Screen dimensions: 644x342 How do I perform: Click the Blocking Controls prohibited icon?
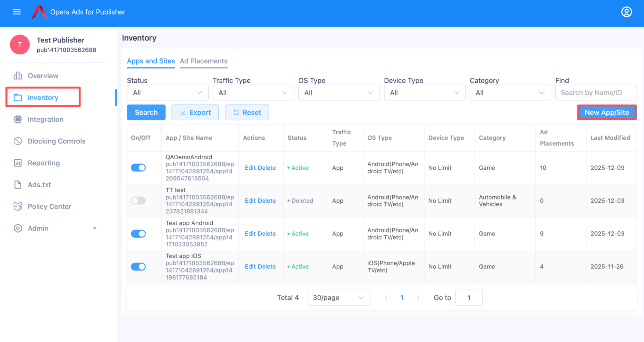(18, 141)
